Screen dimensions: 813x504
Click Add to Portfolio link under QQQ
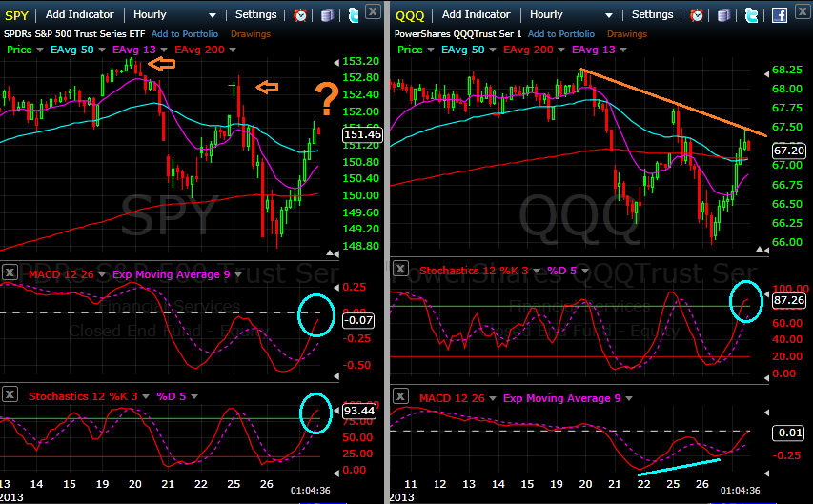[561, 34]
